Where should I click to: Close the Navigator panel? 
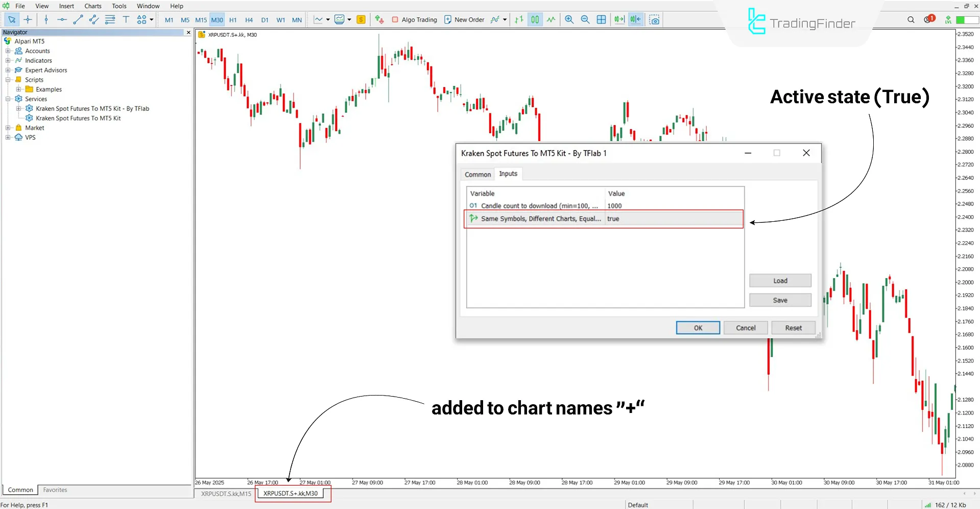pyautogui.click(x=188, y=32)
